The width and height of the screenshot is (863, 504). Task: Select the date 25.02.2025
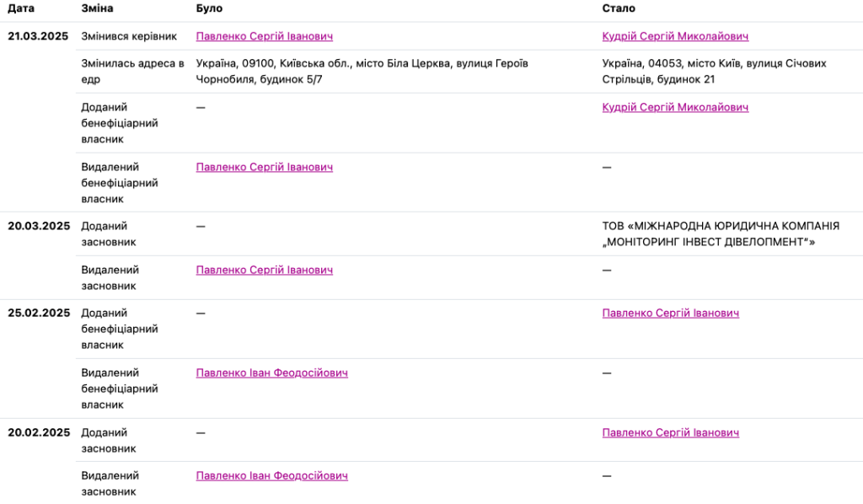[39, 313]
